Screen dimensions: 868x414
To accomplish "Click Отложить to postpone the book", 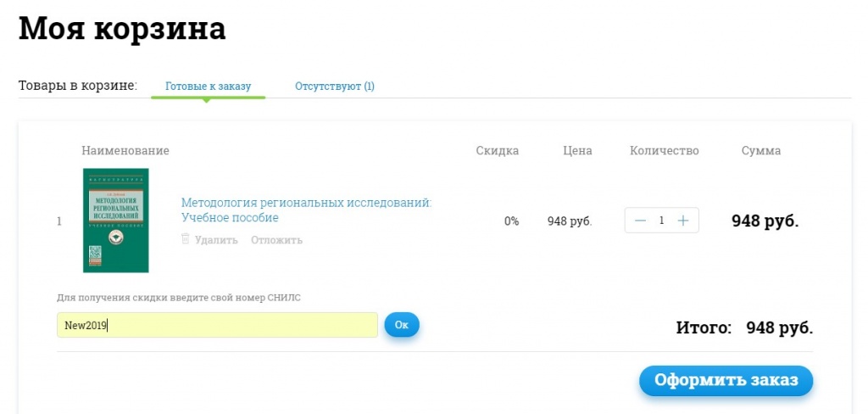I will (x=276, y=240).
